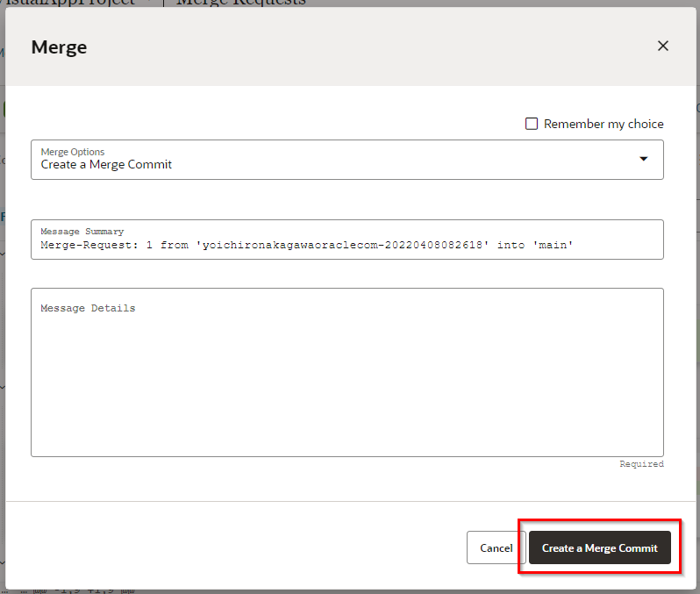Click the Merge dialog title heading
Image resolution: width=700 pixels, height=594 pixels.
click(x=59, y=47)
